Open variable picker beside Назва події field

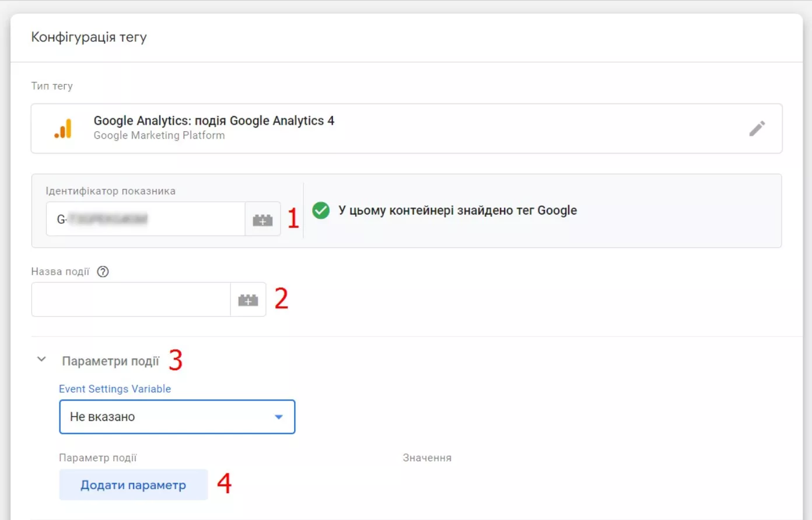pyautogui.click(x=248, y=300)
